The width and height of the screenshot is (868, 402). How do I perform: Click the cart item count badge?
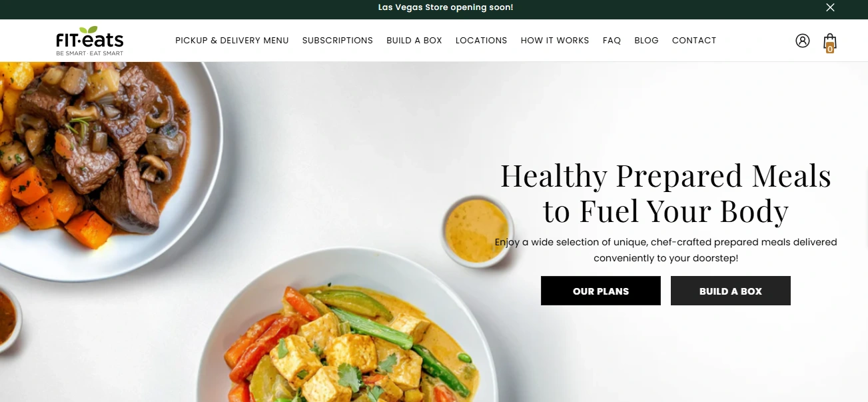pyautogui.click(x=830, y=49)
